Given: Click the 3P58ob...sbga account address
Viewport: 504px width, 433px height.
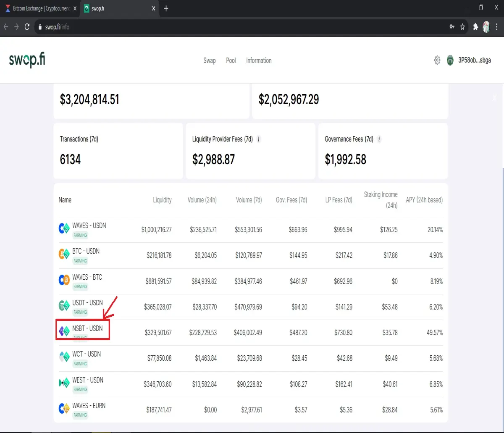Looking at the screenshot, I should [x=474, y=60].
